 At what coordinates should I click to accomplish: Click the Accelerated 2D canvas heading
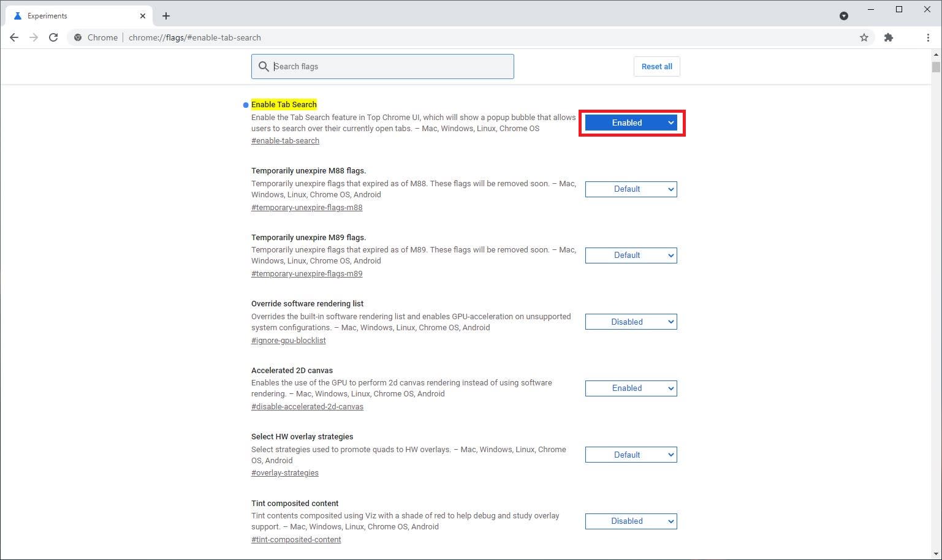(292, 371)
